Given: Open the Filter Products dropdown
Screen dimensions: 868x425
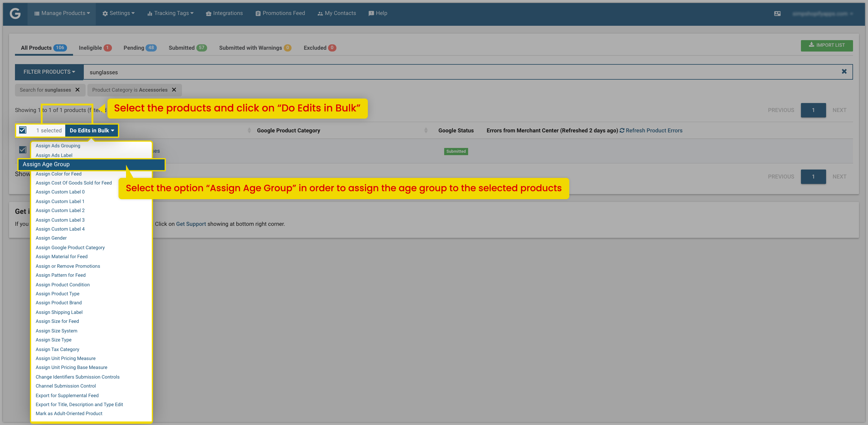Looking at the screenshot, I should tap(49, 72).
